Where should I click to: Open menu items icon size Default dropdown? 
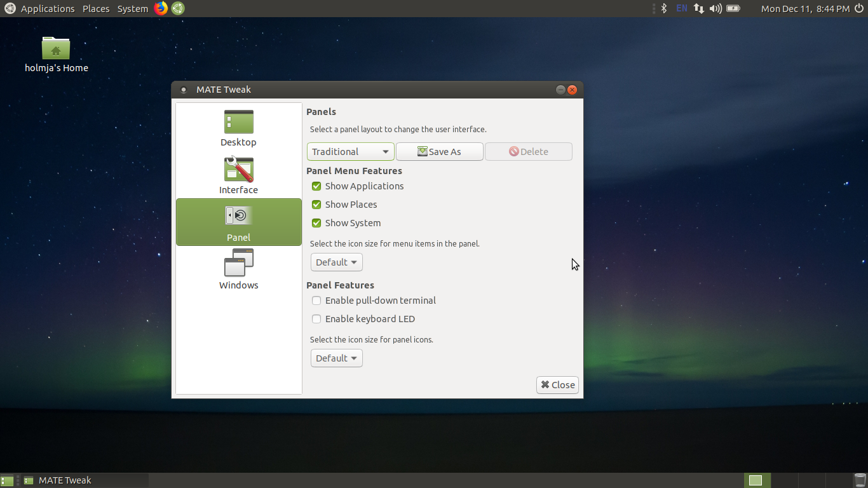pos(337,262)
